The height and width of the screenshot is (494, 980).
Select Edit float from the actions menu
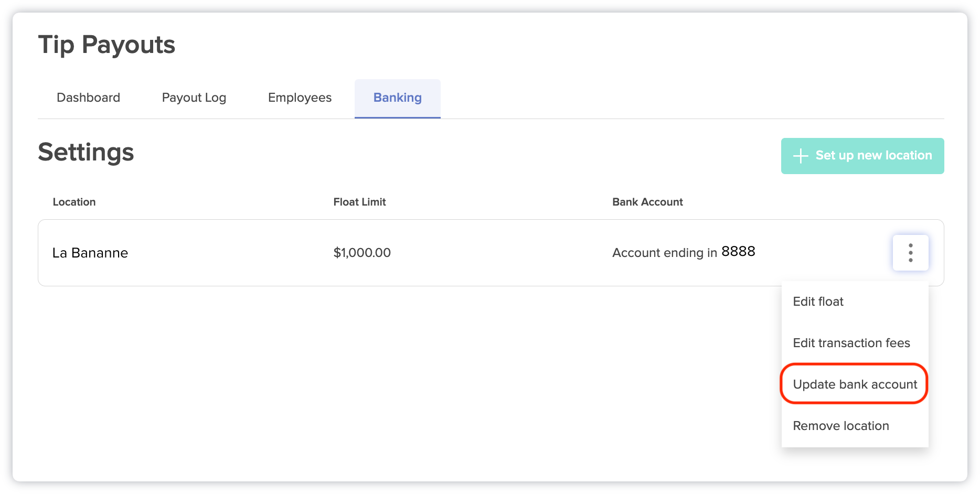[818, 302]
